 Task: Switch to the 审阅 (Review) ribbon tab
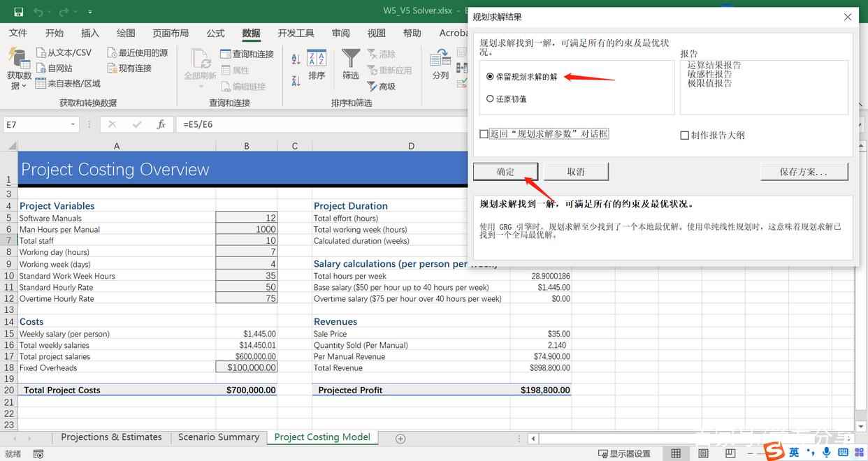[341, 33]
